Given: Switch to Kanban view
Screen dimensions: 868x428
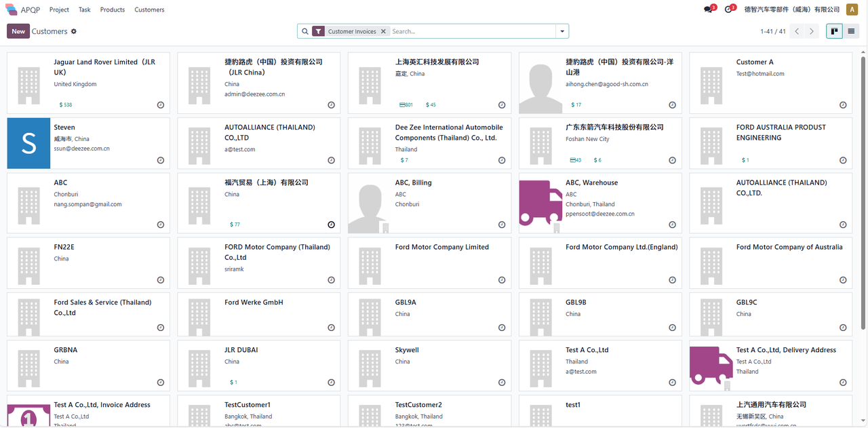Looking at the screenshot, I should (x=834, y=31).
